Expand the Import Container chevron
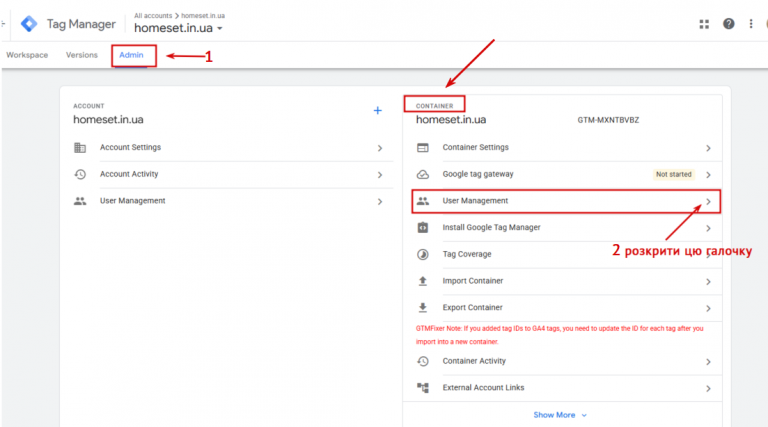Image resolution: width=768 pixels, height=427 pixels. click(x=708, y=282)
